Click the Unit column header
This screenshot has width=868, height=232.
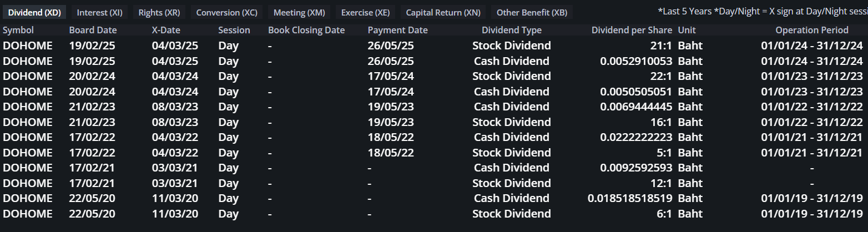point(687,30)
